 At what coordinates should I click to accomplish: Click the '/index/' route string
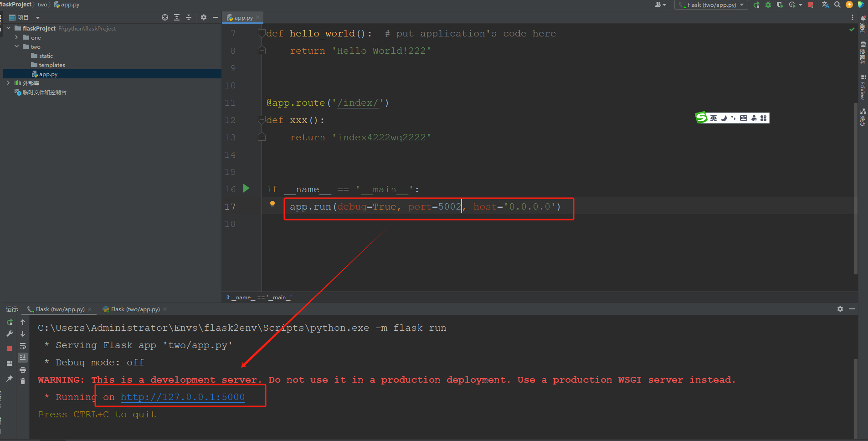coord(358,103)
